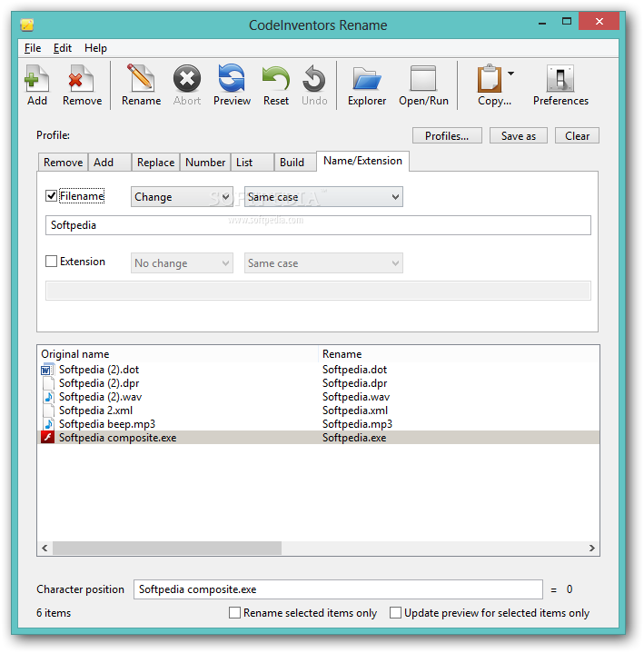Click the Clear profile button
This screenshot has width=644, height=653.
point(577,135)
